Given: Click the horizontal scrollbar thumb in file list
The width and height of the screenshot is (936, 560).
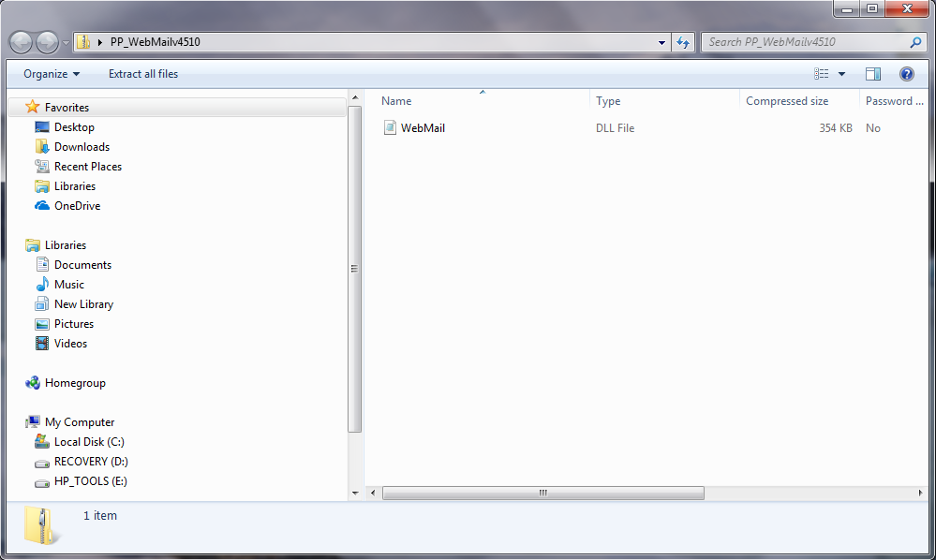Looking at the screenshot, I should tap(543, 494).
